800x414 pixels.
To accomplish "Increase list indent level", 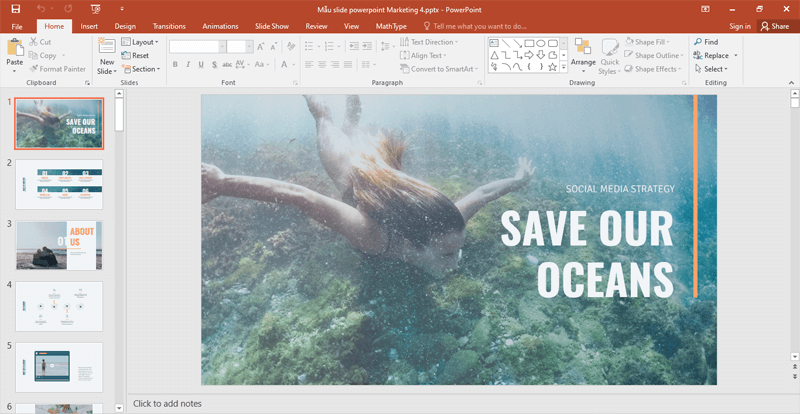I will [x=367, y=46].
